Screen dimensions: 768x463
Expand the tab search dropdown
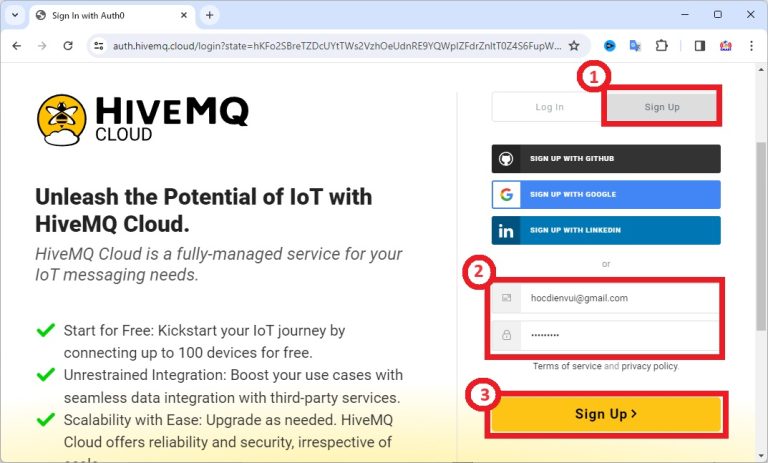coord(14,15)
